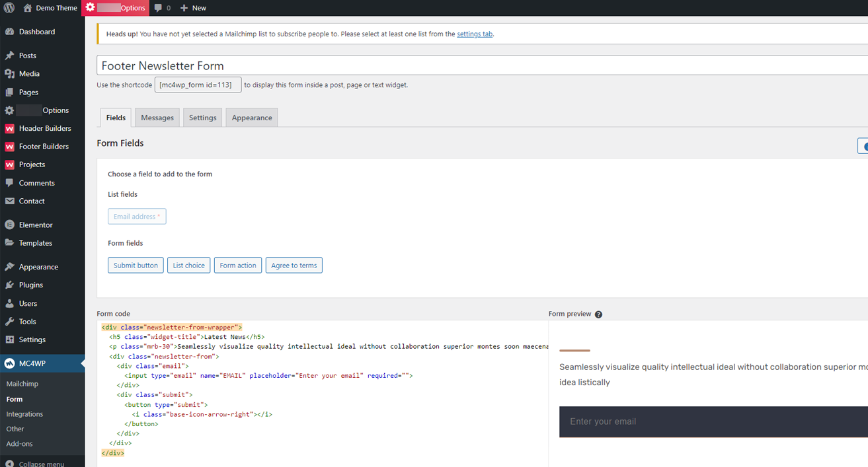This screenshot has height=467, width=868.
Task: Click the MC4WP plugin icon in the sidebar
Action: coord(11,363)
